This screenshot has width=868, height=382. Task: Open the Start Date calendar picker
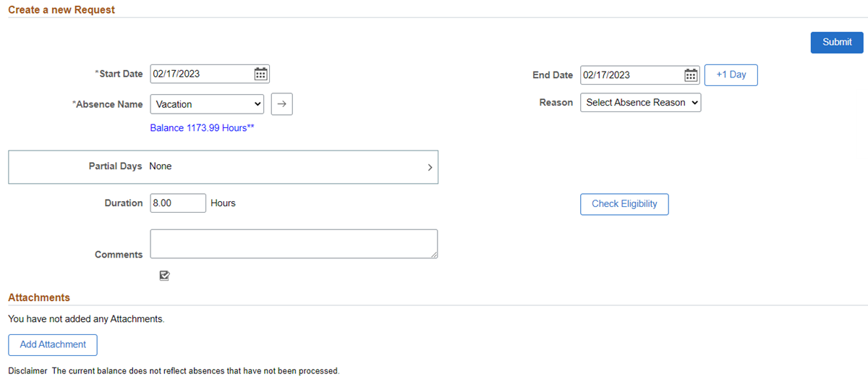pos(261,74)
